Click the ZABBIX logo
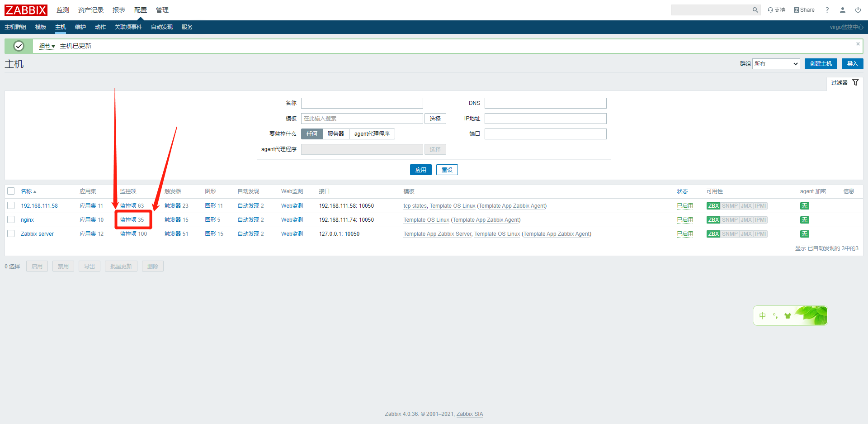This screenshot has height=424, width=868. point(26,10)
